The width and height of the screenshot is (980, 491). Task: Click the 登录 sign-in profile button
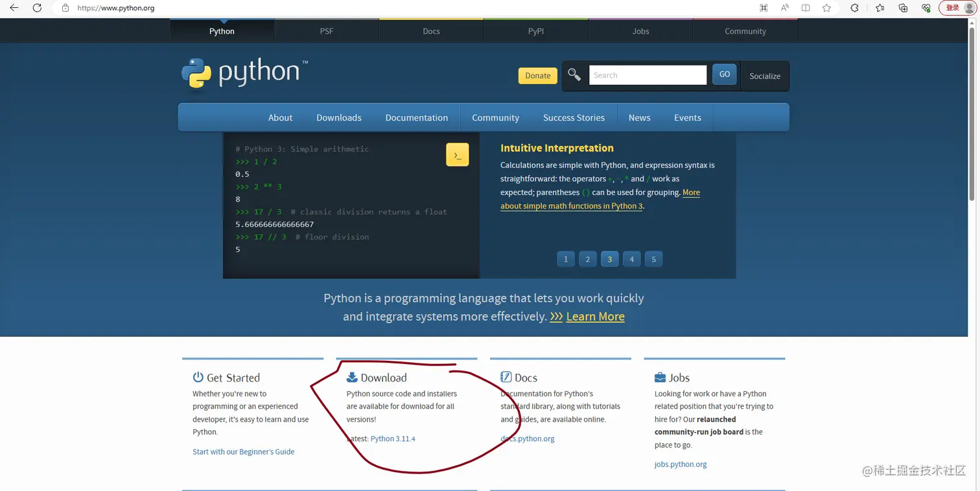(957, 8)
